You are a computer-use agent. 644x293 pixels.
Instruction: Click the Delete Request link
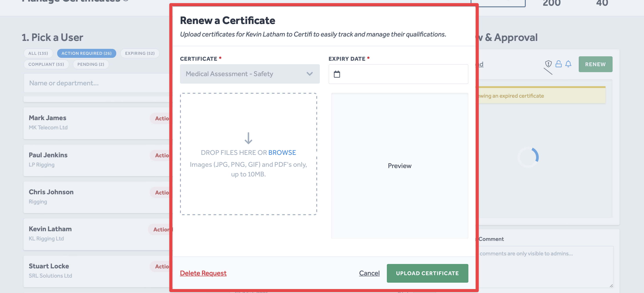pos(203,273)
